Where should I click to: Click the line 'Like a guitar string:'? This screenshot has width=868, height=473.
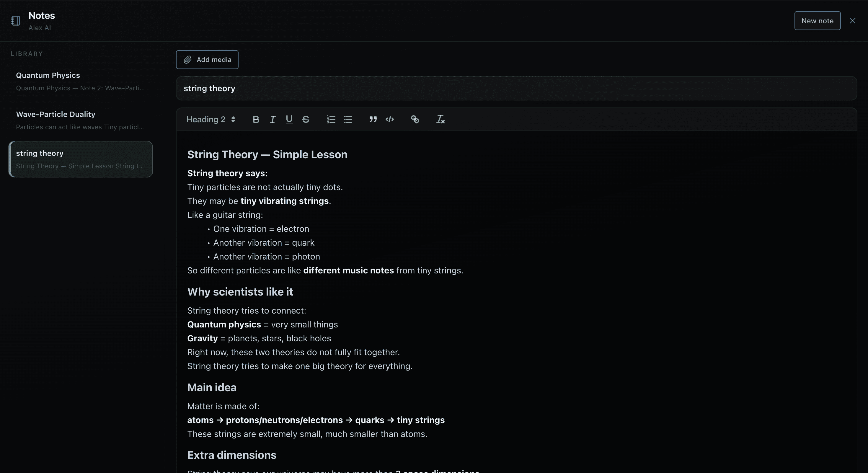(x=225, y=215)
